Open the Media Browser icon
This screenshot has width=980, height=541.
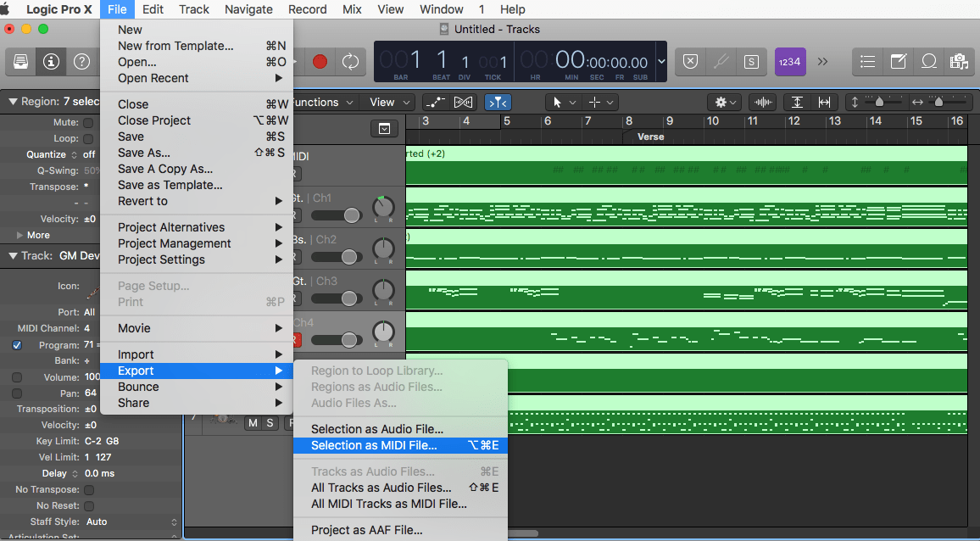959,61
